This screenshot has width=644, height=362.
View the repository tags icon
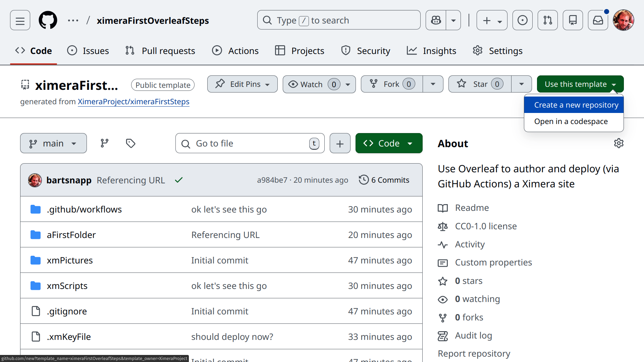(130, 143)
